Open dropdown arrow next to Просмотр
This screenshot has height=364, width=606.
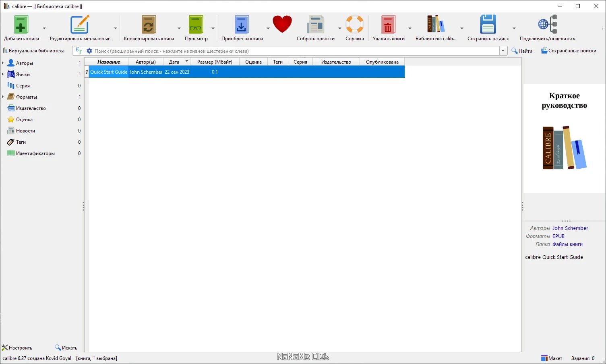point(213,28)
